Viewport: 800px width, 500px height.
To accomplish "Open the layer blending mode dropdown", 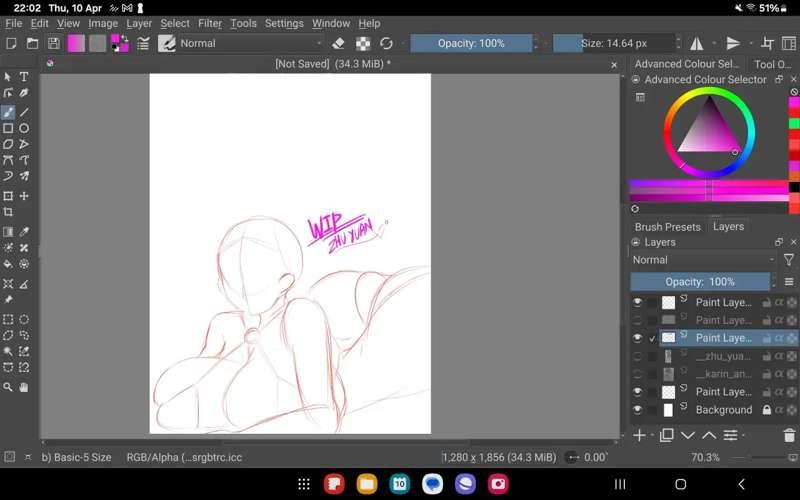I will pos(704,260).
